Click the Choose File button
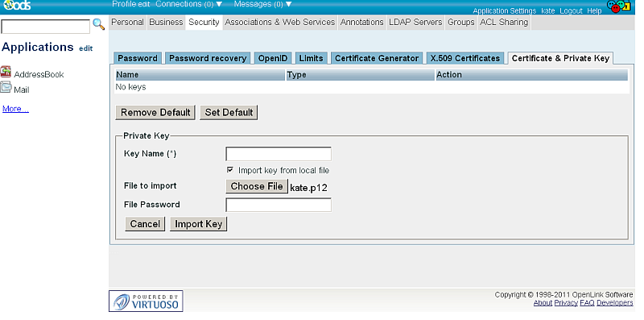The width and height of the screenshot is (644, 320). (257, 186)
